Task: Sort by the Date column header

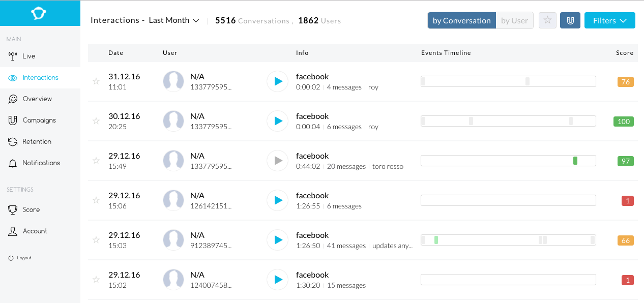Action: [x=115, y=53]
